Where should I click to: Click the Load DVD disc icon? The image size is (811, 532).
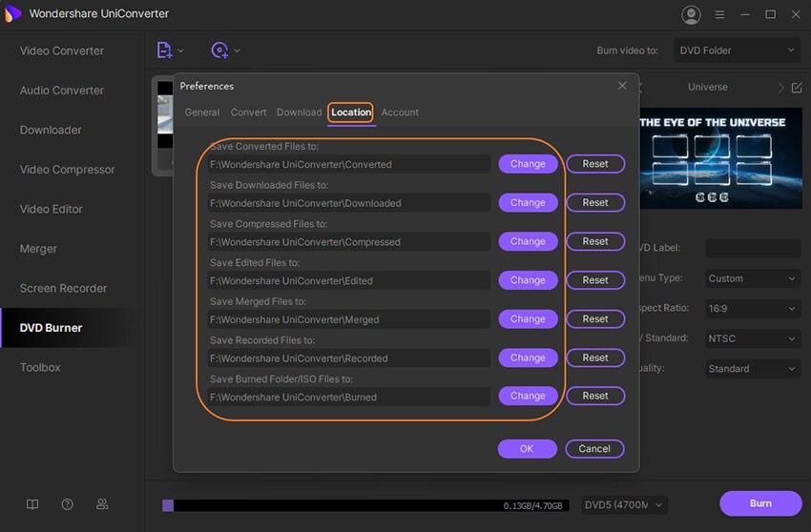coord(219,51)
